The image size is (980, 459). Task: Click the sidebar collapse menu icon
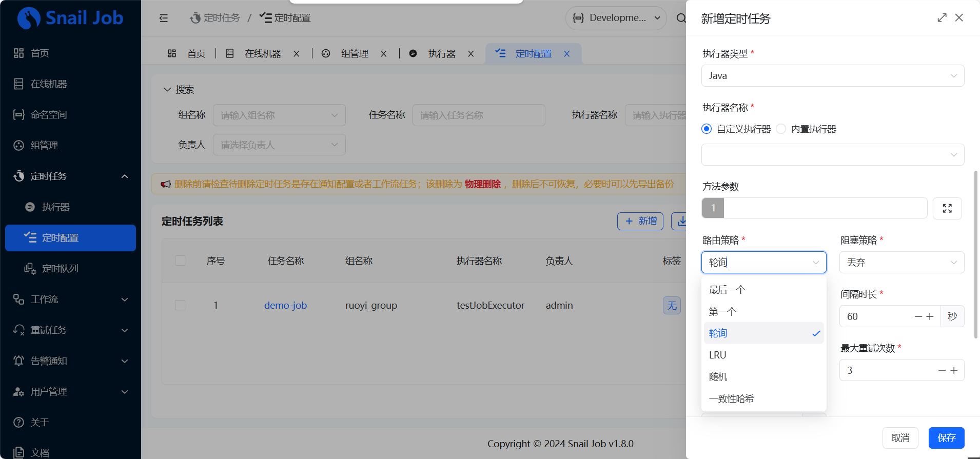(164, 18)
